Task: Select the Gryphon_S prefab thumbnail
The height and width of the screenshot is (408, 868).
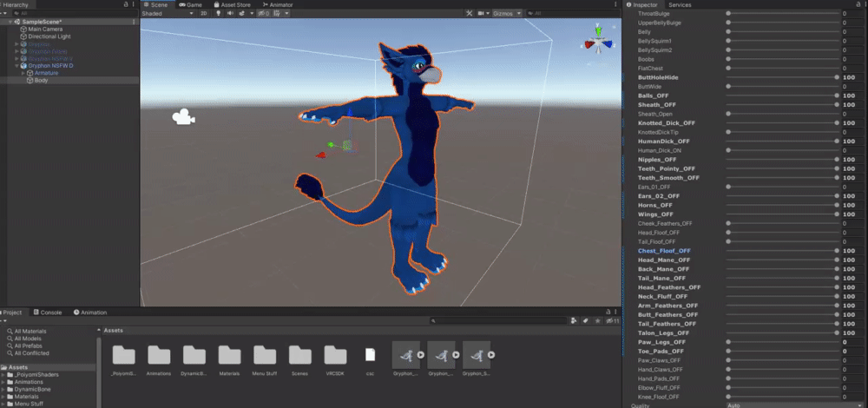Action: click(477, 355)
